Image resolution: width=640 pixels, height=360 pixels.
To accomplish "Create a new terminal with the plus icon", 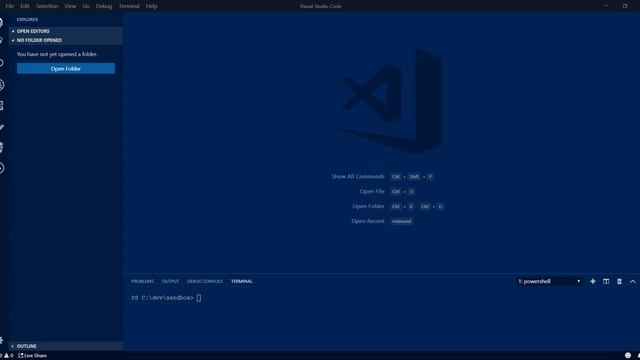I will [x=593, y=281].
